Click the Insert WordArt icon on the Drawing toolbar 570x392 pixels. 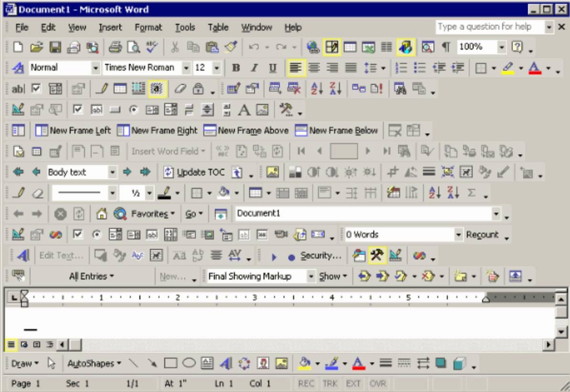[226, 363]
